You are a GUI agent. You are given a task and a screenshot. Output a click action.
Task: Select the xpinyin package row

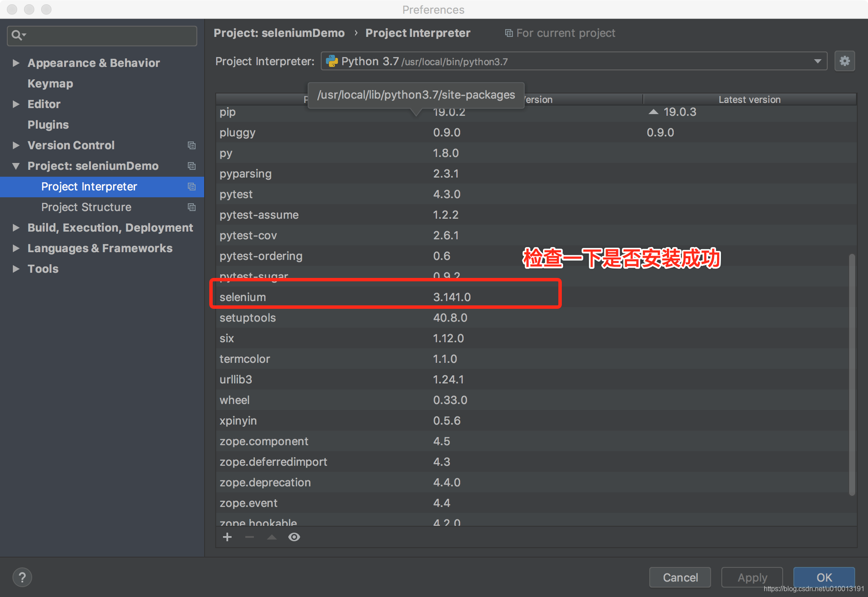pyautogui.click(x=536, y=421)
